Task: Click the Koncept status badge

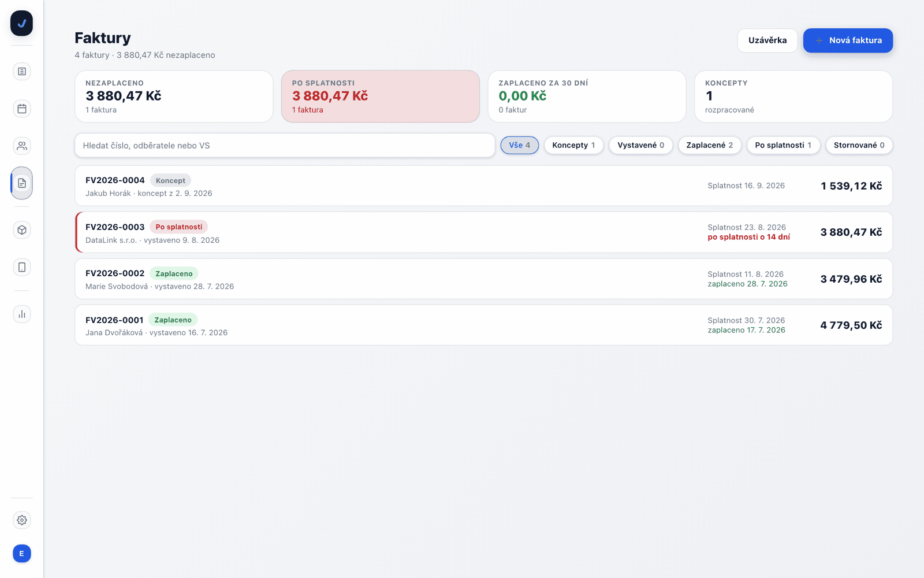Action: point(170,180)
